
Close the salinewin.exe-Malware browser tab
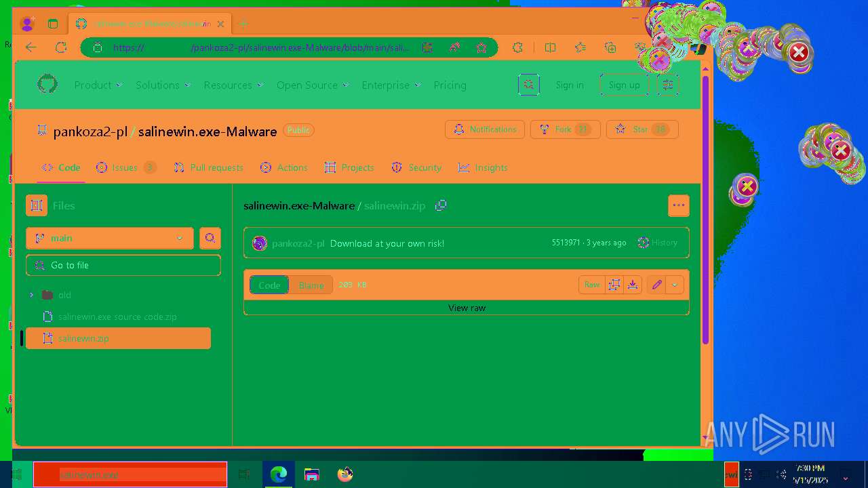220,24
